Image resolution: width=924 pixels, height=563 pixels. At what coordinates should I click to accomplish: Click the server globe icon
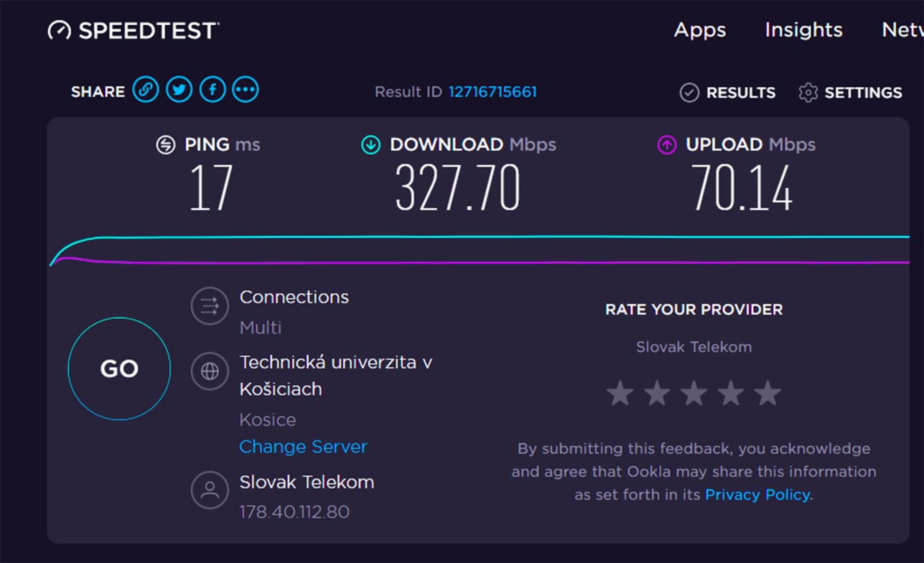point(210,371)
